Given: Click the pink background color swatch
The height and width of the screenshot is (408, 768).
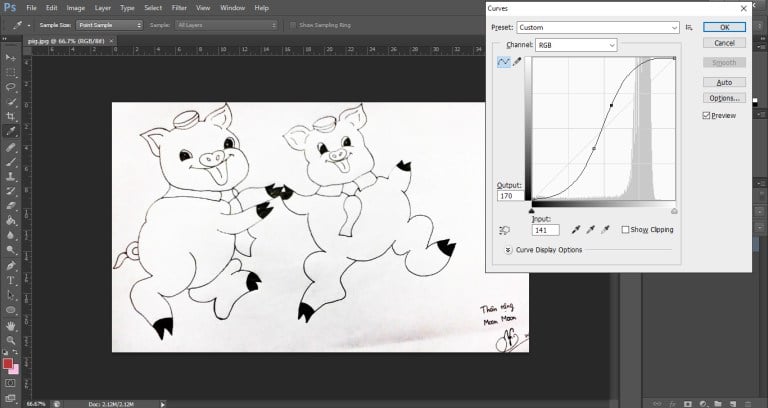Looking at the screenshot, I should coord(16,370).
